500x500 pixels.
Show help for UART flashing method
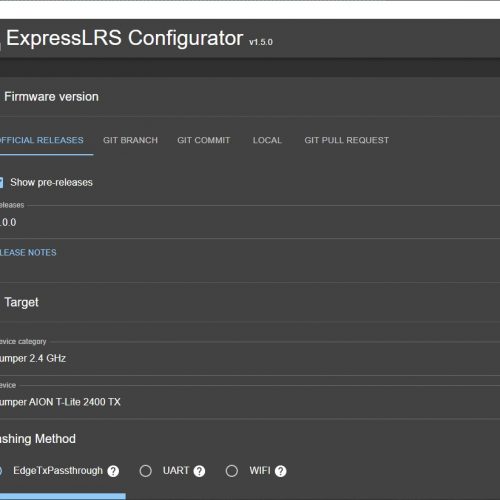[x=199, y=471]
